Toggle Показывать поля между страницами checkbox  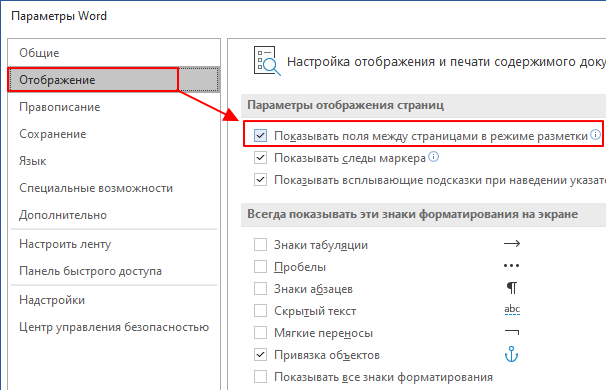point(260,136)
